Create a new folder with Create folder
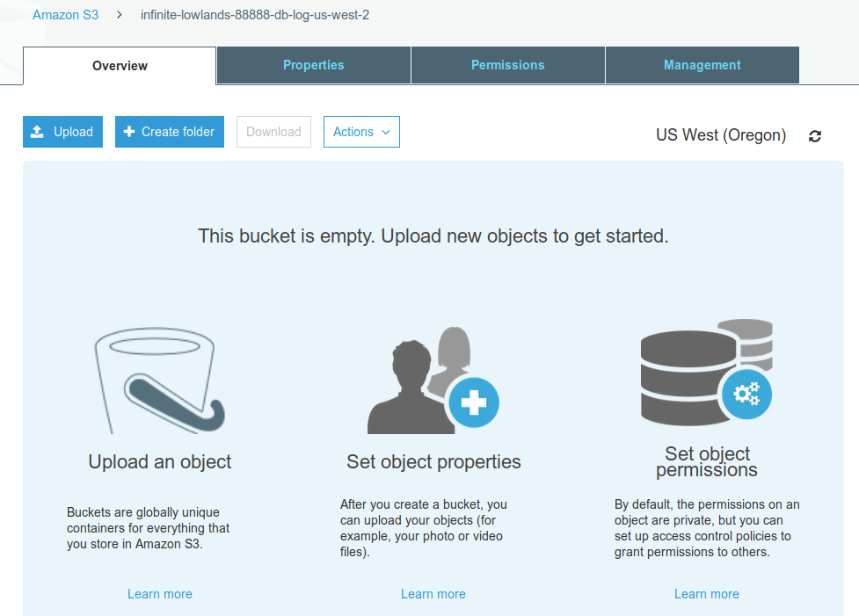The width and height of the screenshot is (859, 616). 170,132
